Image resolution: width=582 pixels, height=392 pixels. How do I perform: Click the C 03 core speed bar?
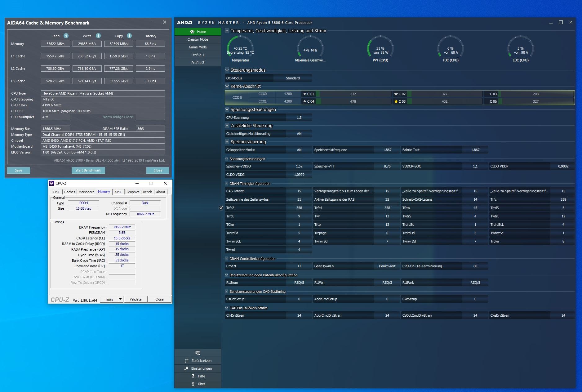[536, 94]
